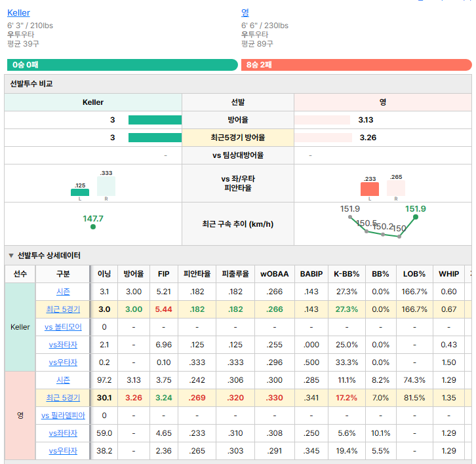Click the WHIP column header

pyautogui.click(x=448, y=274)
